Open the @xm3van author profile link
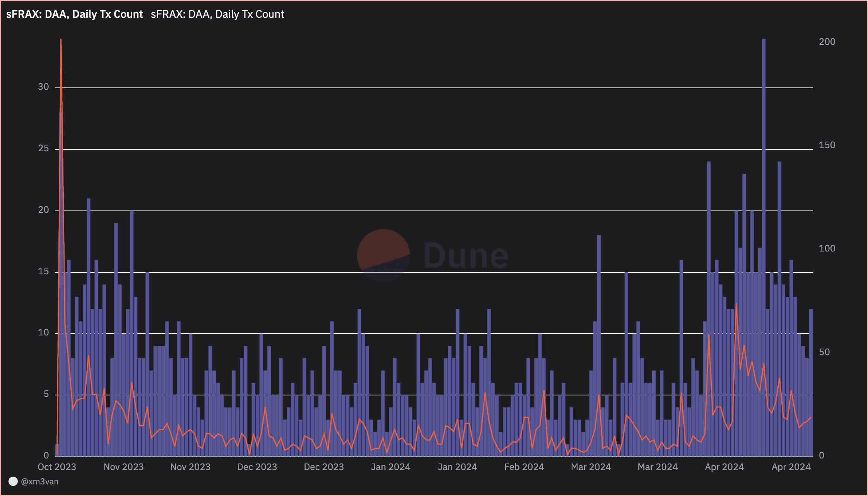 click(40, 482)
